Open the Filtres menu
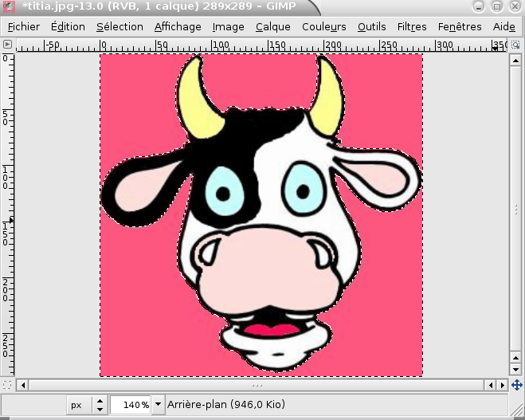This screenshot has width=525, height=420. [x=411, y=26]
